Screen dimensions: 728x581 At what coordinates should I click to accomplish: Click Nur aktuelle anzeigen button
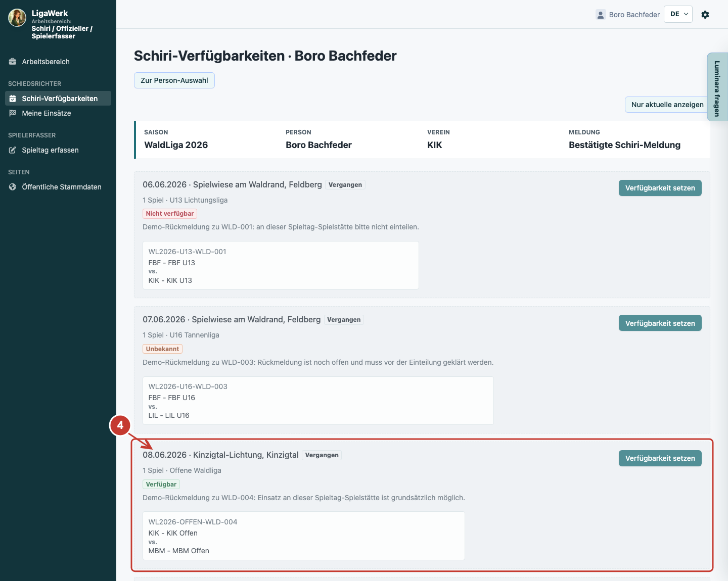[667, 105]
